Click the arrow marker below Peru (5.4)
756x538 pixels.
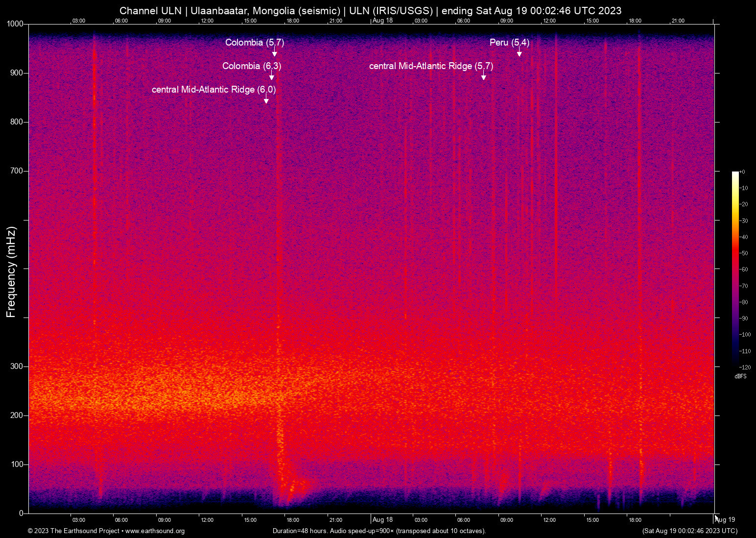pyautogui.click(x=520, y=52)
